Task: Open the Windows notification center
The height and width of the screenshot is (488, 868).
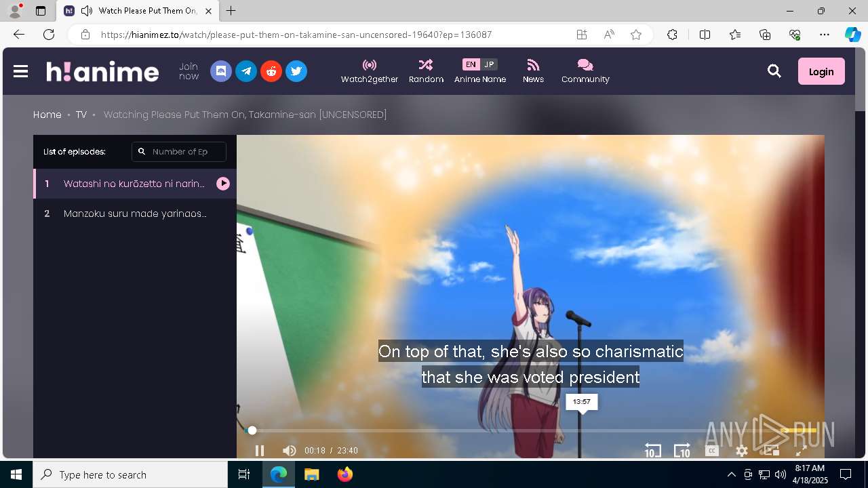Action: coord(846,474)
